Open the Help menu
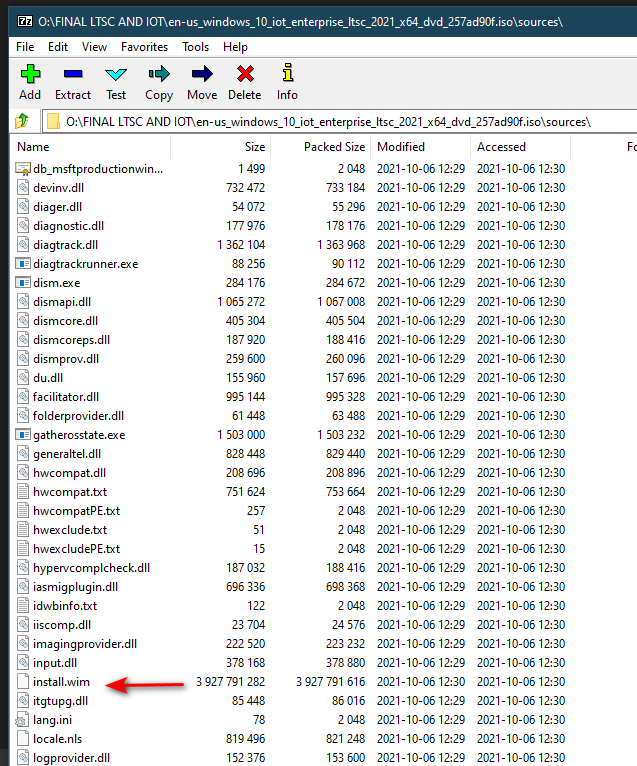 click(235, 47)
